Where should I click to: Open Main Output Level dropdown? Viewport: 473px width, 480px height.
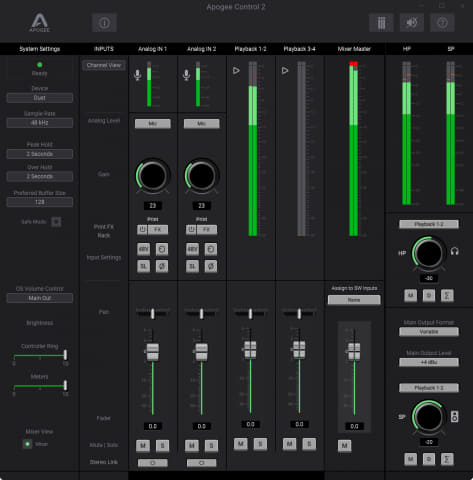(429, 362)
